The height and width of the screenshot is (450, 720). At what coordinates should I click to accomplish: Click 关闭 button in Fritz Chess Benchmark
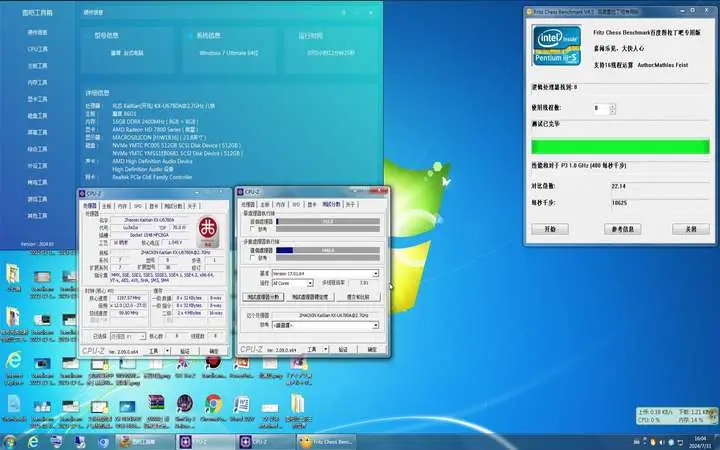pyautogui.click(x=691, y=229)
